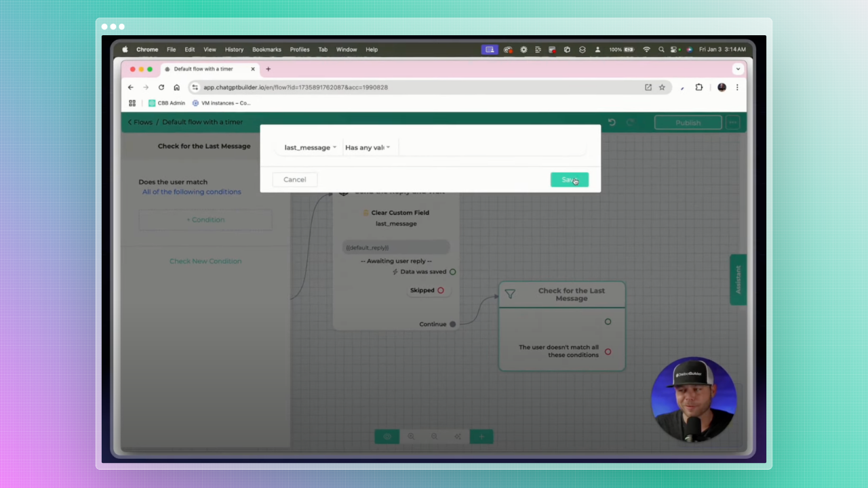The width and height of the screenshot is (868, 488).
Task: Click the '+ Condition' button
Action: coord(205,220)
